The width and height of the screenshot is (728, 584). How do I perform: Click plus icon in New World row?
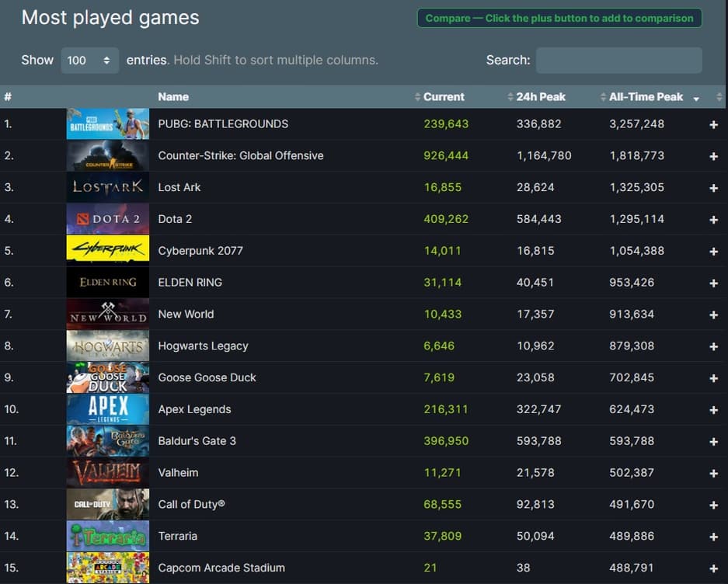click(x=713, y=315)
